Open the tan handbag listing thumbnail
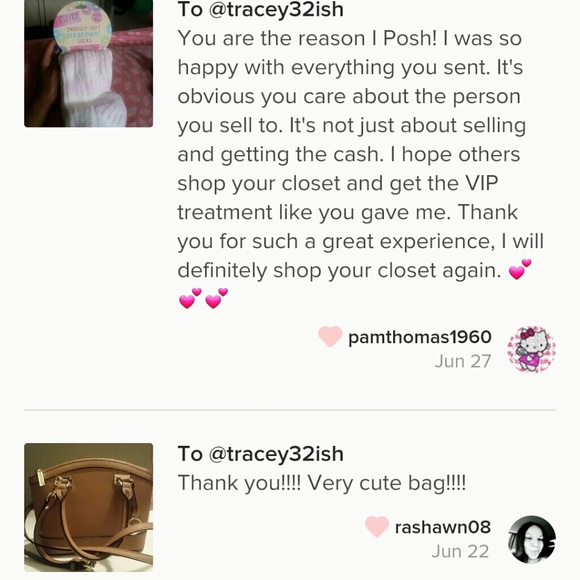Screen dimensions: 580x580 [x=88, y=508]
